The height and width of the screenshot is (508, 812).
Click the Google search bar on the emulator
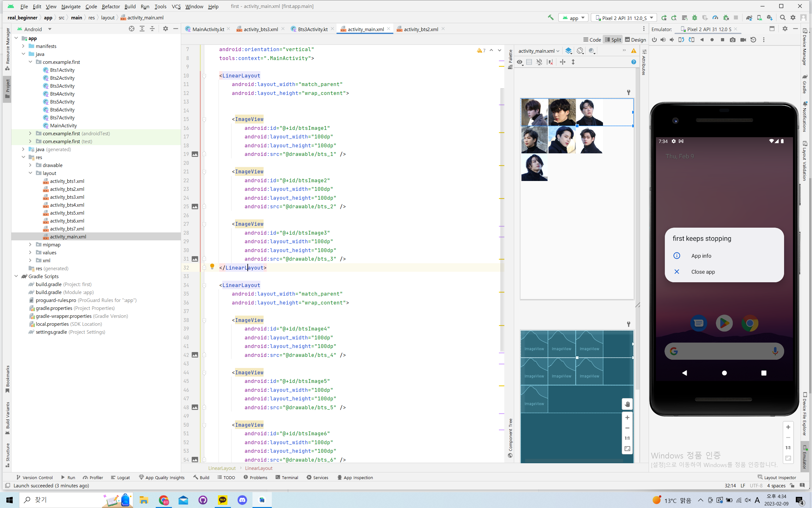[x=724, y=351]
